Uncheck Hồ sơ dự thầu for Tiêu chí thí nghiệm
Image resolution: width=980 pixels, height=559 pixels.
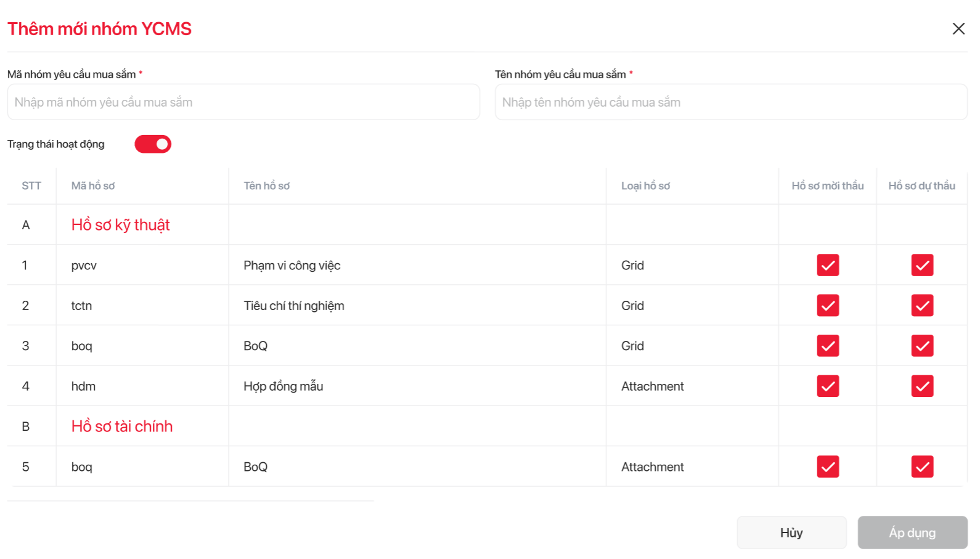tap(922, 306)
